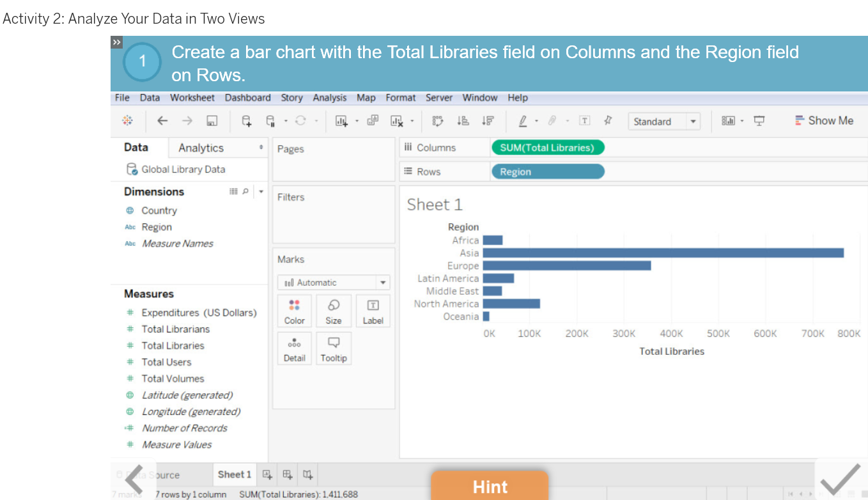Click the presentation mode icon
This screenshot has height=500, width=868.
(759, 121)
